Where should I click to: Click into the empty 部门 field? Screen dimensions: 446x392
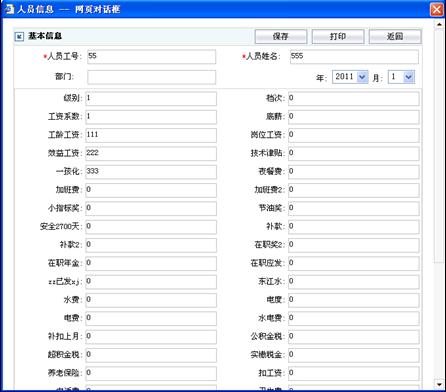[152, 77]
